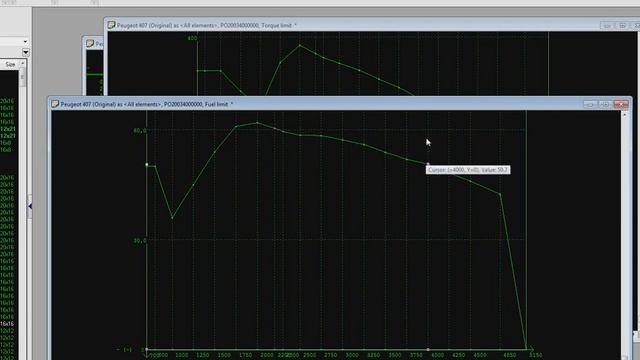Click the map list's scroll-up arrow
Viewport: 640px width, 360px height.
[x=22, y=64]
